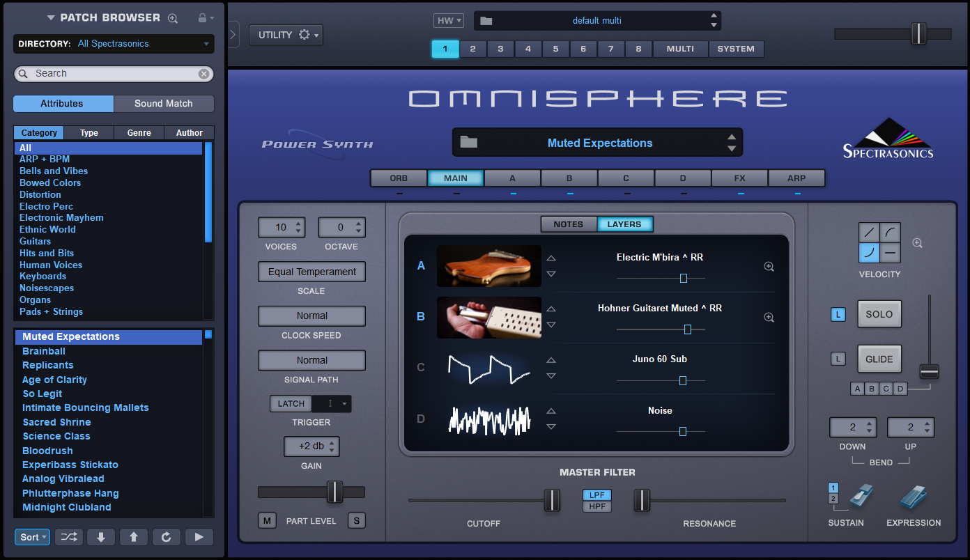Screen dimensions: 970x560
Task: Go to previous patch with up arrow
Action: pos(134,537)
